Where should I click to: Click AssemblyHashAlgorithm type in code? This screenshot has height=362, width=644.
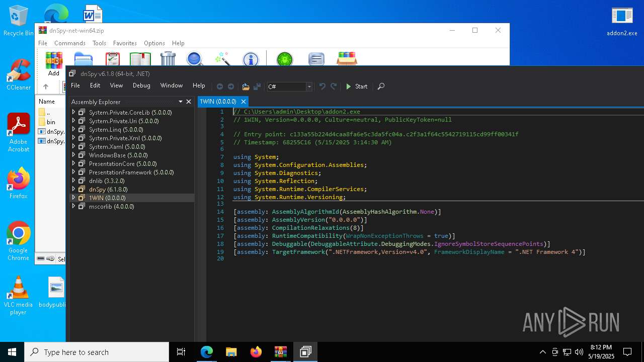click(380, 212)
